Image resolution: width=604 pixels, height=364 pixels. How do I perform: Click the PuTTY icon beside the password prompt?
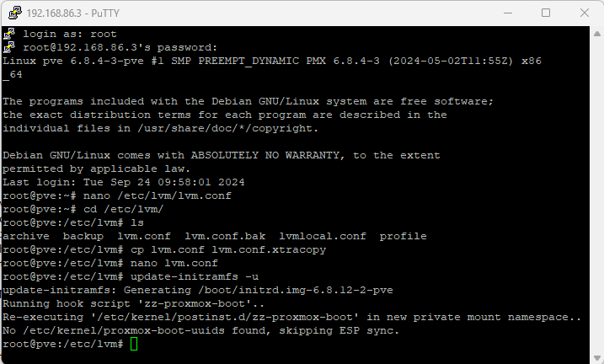(x=9, y=47)
